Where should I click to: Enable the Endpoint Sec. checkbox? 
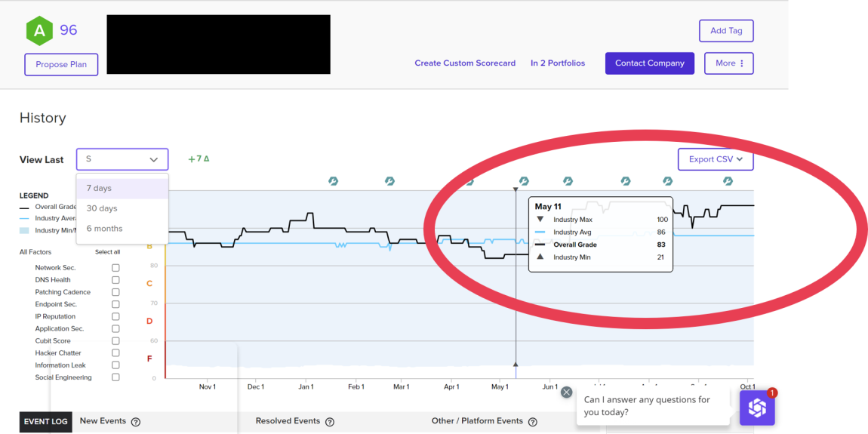point(115,304)
